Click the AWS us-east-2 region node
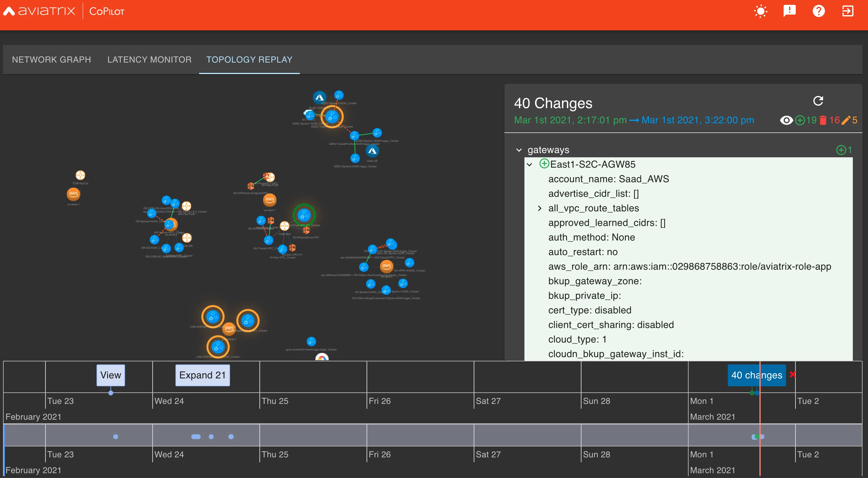 coord(386,266)
